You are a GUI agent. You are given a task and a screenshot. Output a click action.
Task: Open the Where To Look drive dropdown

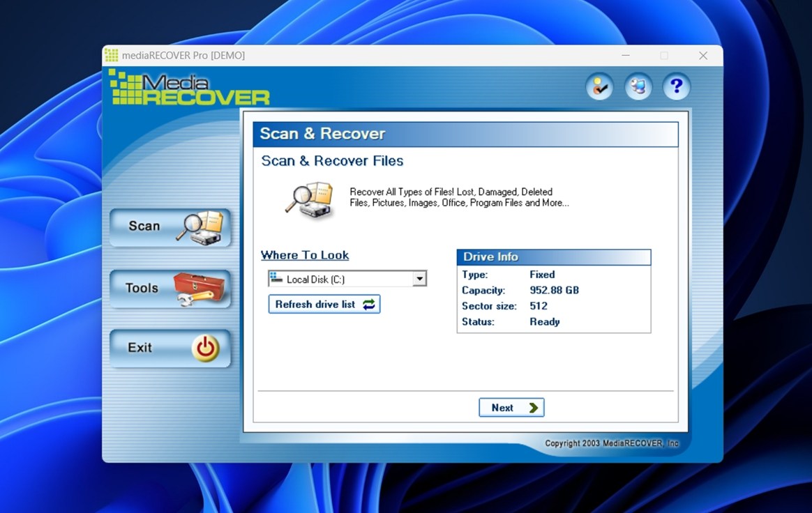tap(420, 278)
